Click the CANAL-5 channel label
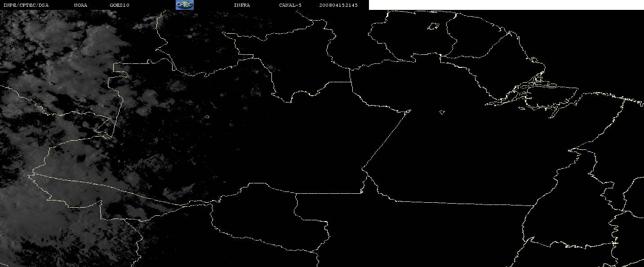The width and height of the screenshot is (644, 267). (290, 5)
